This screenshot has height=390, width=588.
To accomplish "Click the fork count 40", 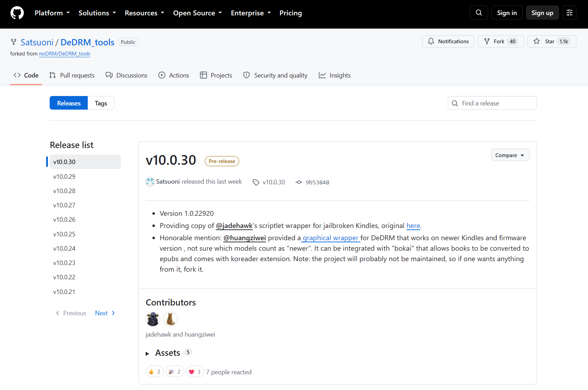I will [x=512, y=41].
